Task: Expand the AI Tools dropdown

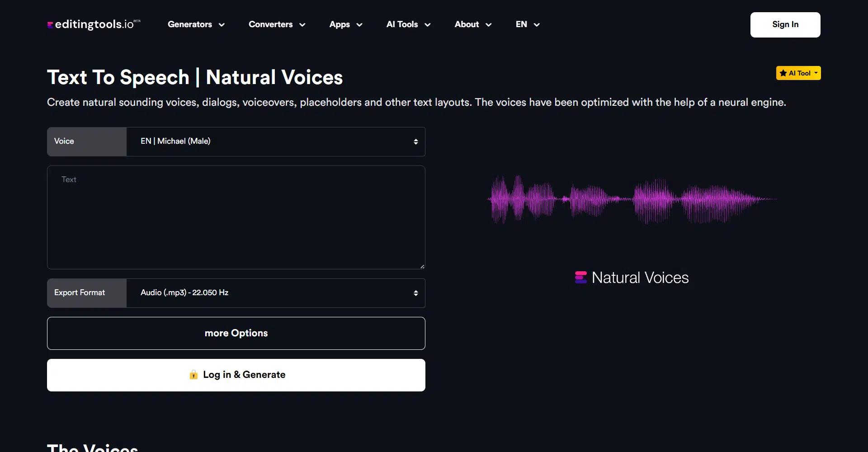Action: click(x=408, y=24)
